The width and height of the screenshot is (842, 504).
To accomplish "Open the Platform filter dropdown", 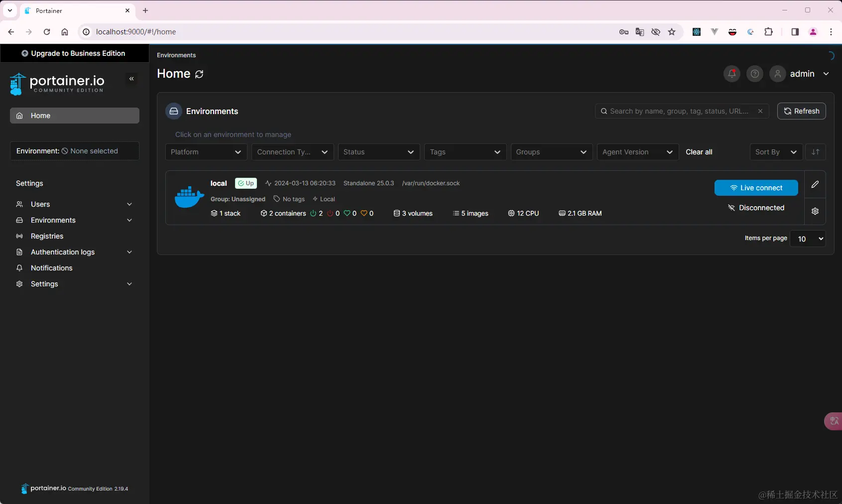I will [x=206, y=152].
